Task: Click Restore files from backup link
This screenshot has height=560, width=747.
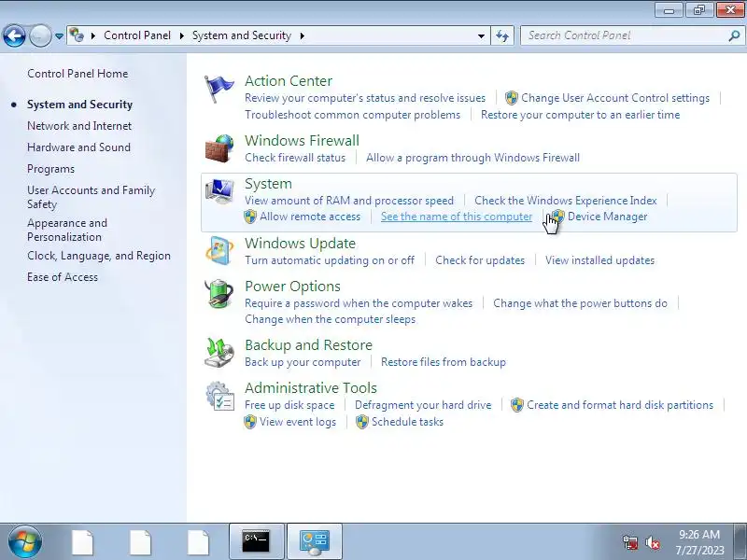Action: pos(443,362)
